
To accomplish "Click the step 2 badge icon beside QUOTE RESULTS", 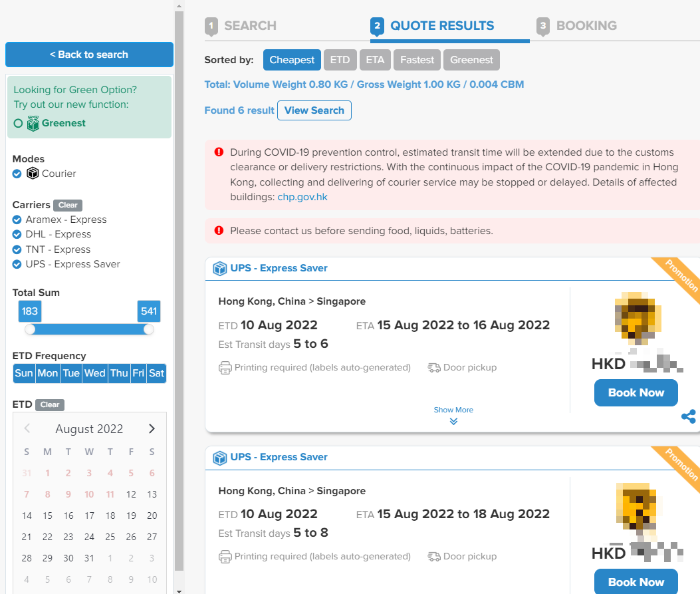I will [x=377, y=27].
